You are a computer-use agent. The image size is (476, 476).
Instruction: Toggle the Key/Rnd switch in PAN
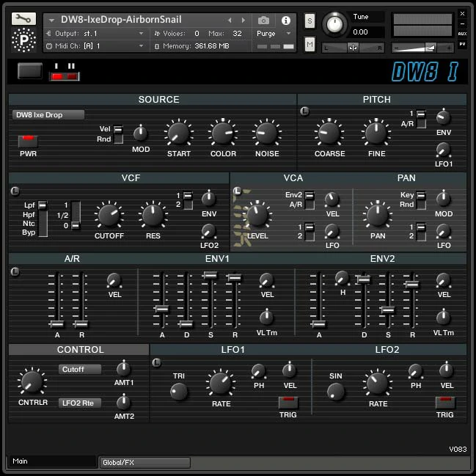click(421, 199)
